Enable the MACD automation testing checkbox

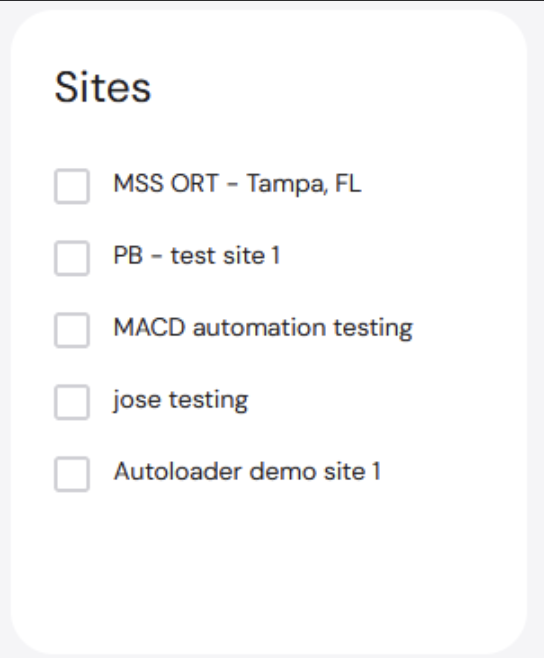point(72,330)
